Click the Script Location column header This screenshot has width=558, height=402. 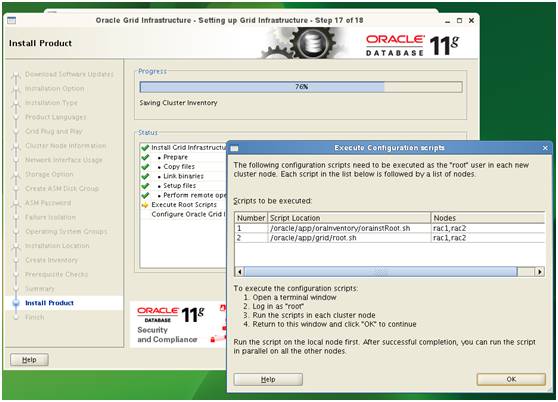click(349, 218)
